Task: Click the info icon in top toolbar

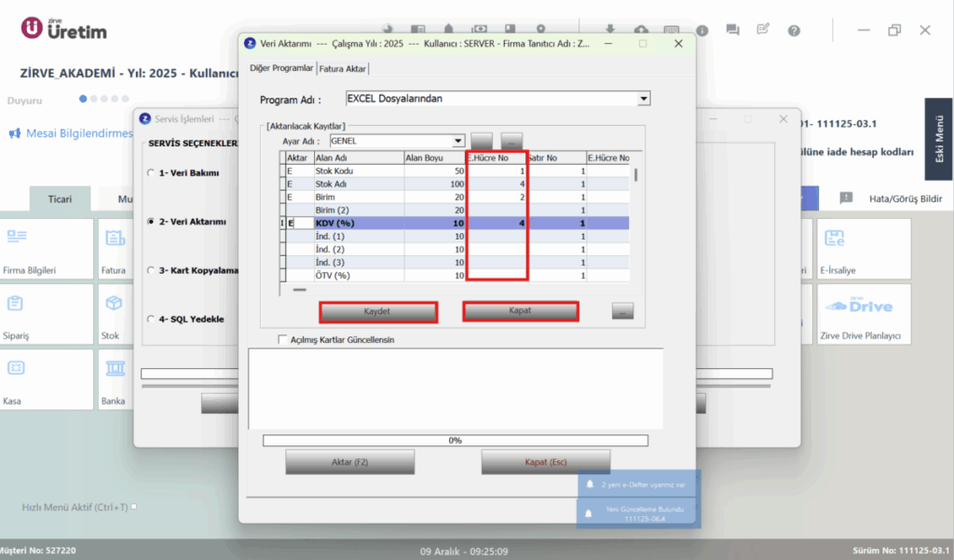Action: [x=702, y=31]
